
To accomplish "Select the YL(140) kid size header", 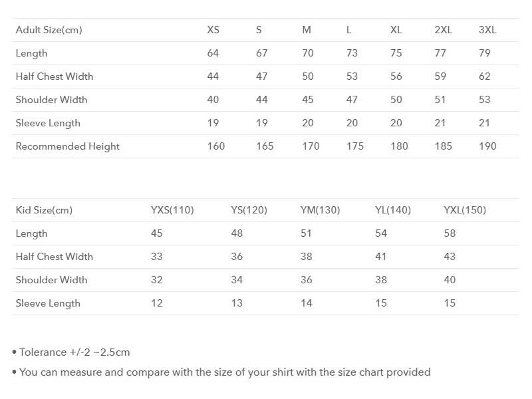I will click(x=393, y=210).
